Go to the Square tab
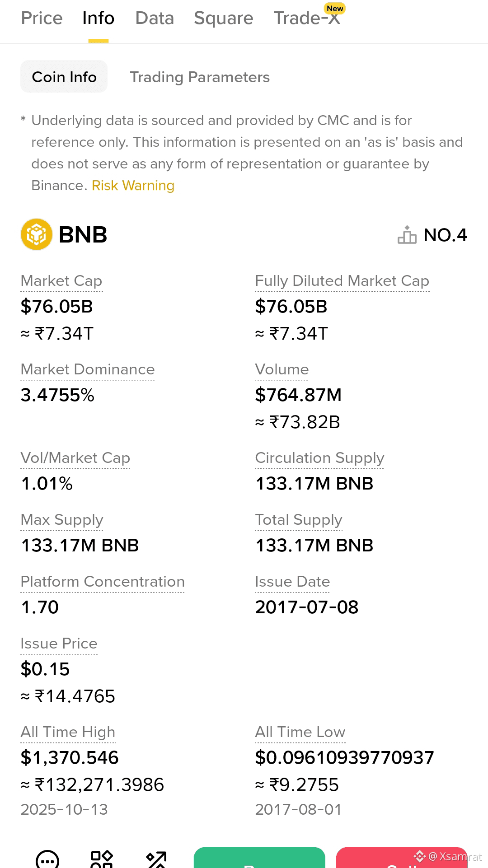 tap(224, 19)
